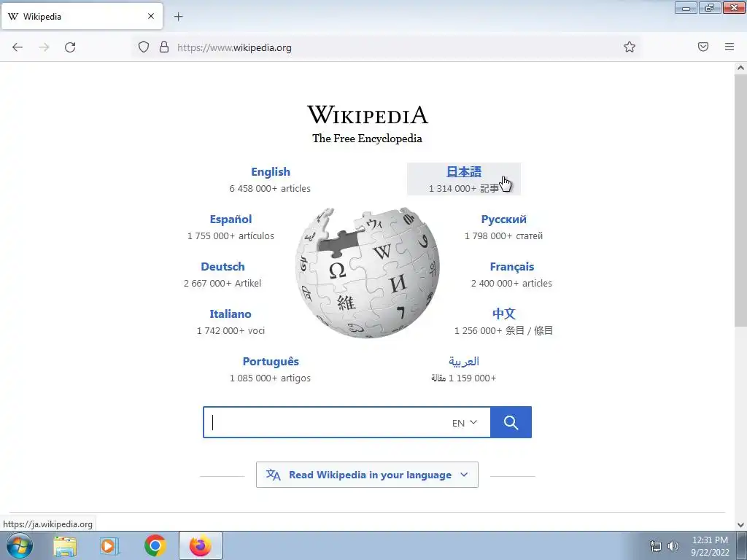Go back using the back arrow
Image resolution: width=747 pixels, height=560 pixels.
coord(18,47)
